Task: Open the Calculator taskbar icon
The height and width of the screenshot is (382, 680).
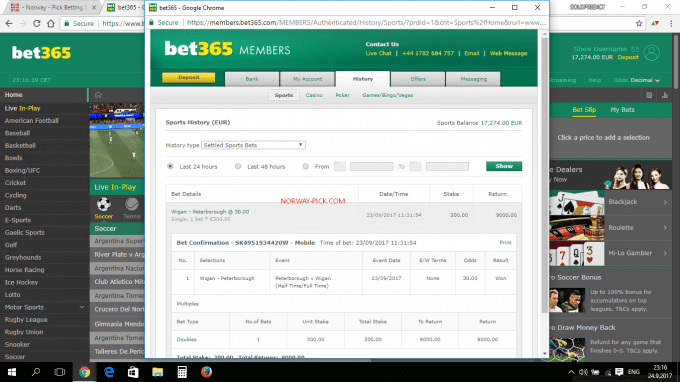Action: pos(182,372)
